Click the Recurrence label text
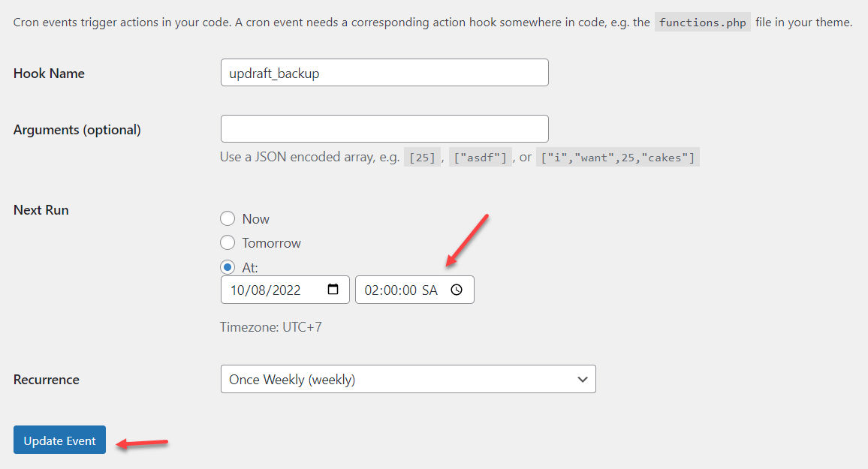Image resolution: width=868 pixels, height=469 pixels. point(47,380)
